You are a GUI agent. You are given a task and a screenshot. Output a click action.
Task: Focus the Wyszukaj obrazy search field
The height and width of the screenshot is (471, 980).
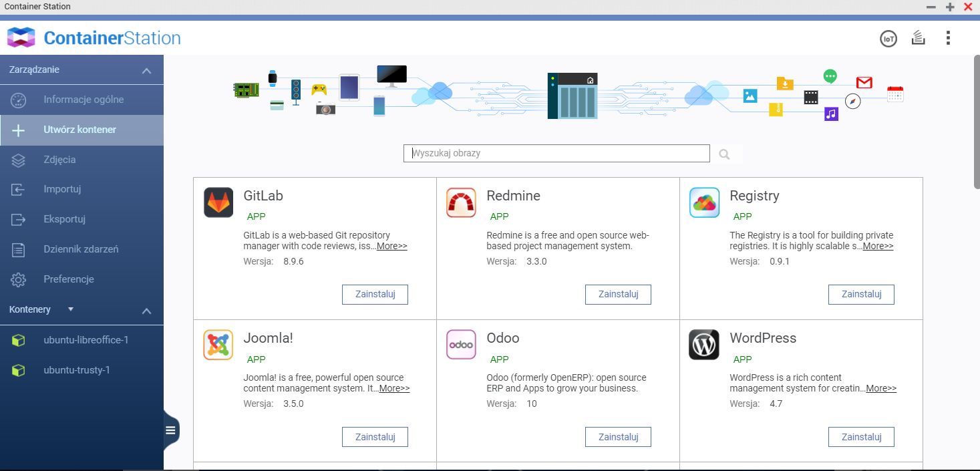point(556,154)
